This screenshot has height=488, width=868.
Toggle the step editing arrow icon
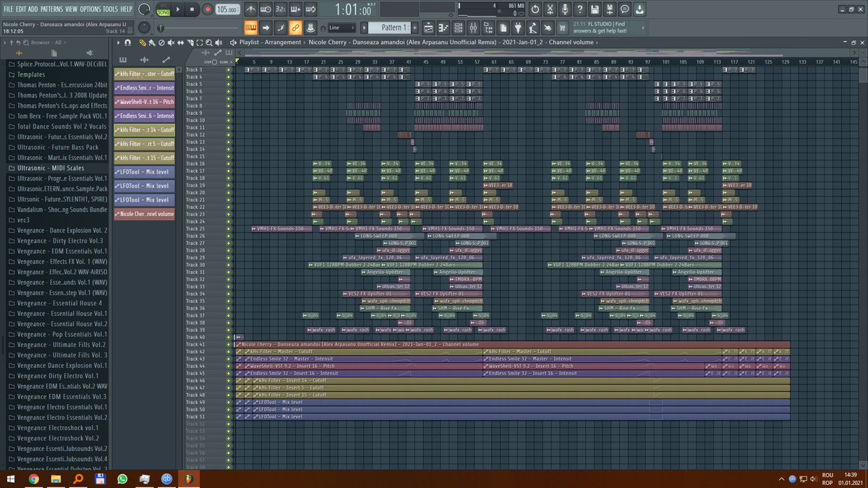(265, 28)
